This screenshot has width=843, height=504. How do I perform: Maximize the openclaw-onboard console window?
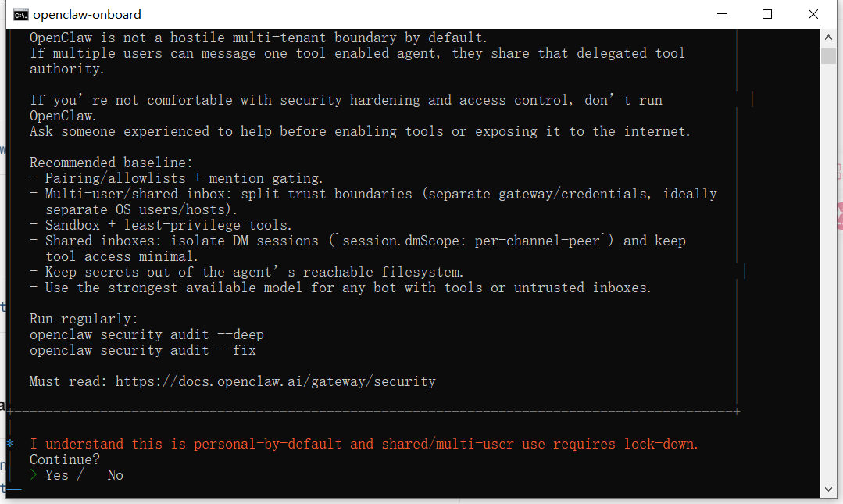point(767,14)
